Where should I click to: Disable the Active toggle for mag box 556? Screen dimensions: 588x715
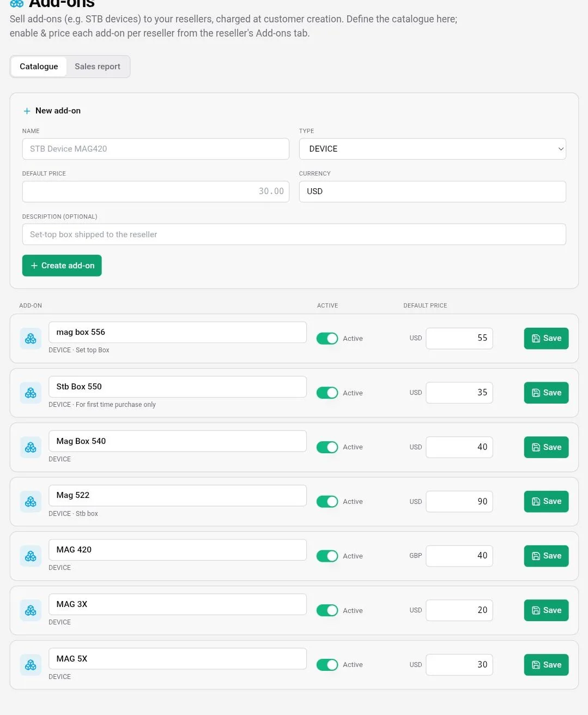tap(327, 338)
